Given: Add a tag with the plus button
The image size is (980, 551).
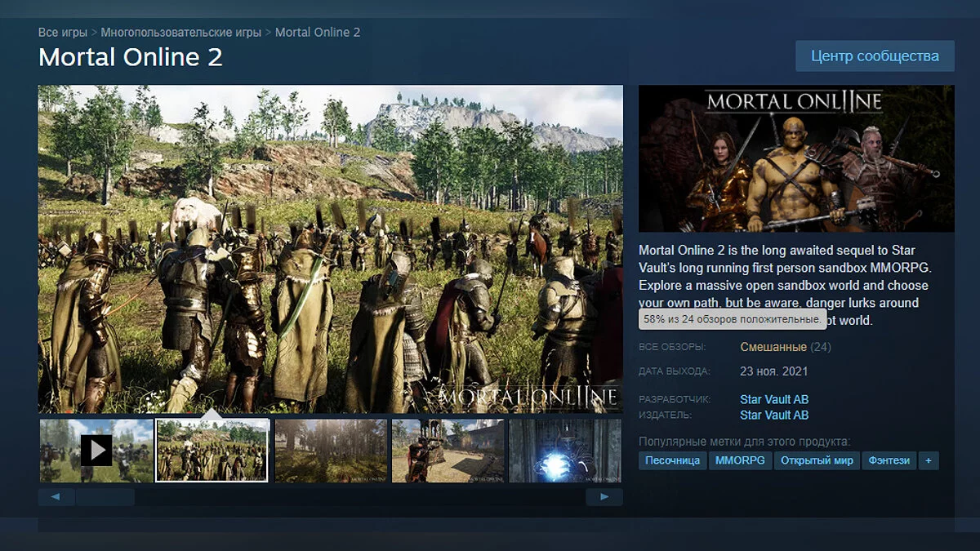Looking at the screenshot, I should click(928, 460).
